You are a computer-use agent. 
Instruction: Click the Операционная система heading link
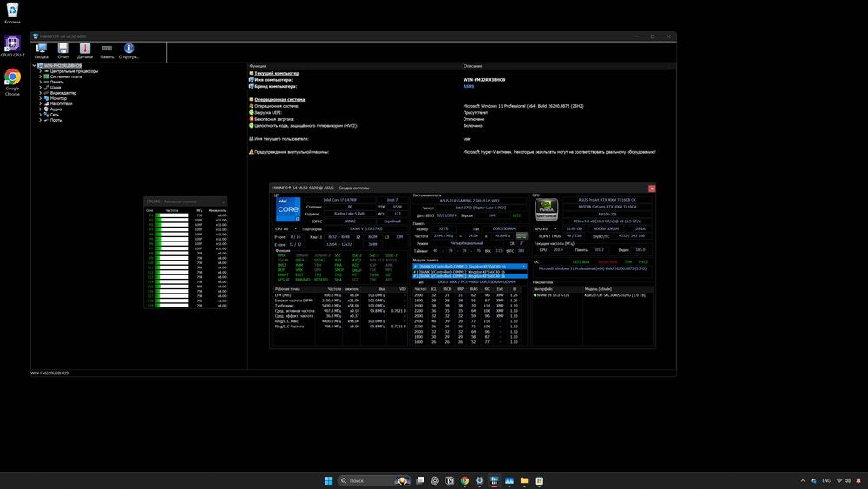[279, 100]
